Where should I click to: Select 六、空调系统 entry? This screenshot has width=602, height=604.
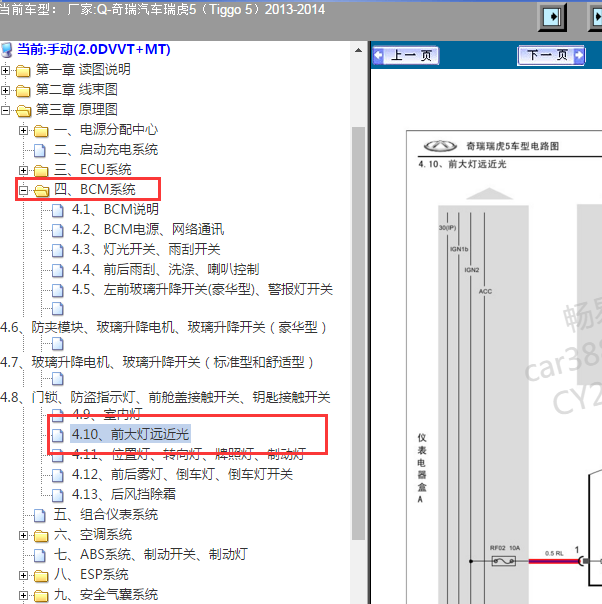(93, 535)
